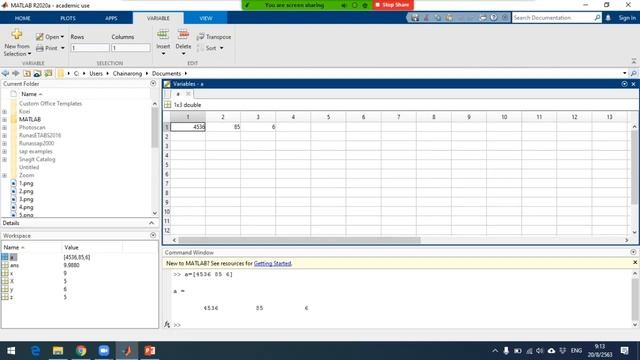
Task: Select cell containing 85 in variable a
Action: 223,127
